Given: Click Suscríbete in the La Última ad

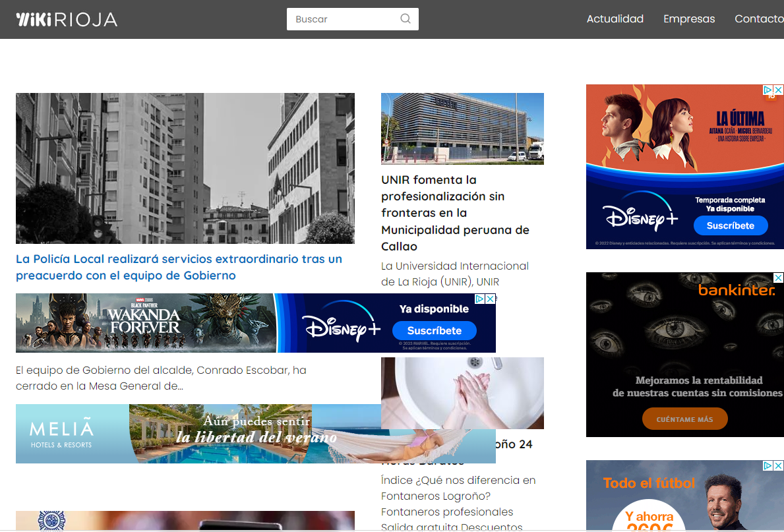Looking at the screenshot, I should click(731, 225).
